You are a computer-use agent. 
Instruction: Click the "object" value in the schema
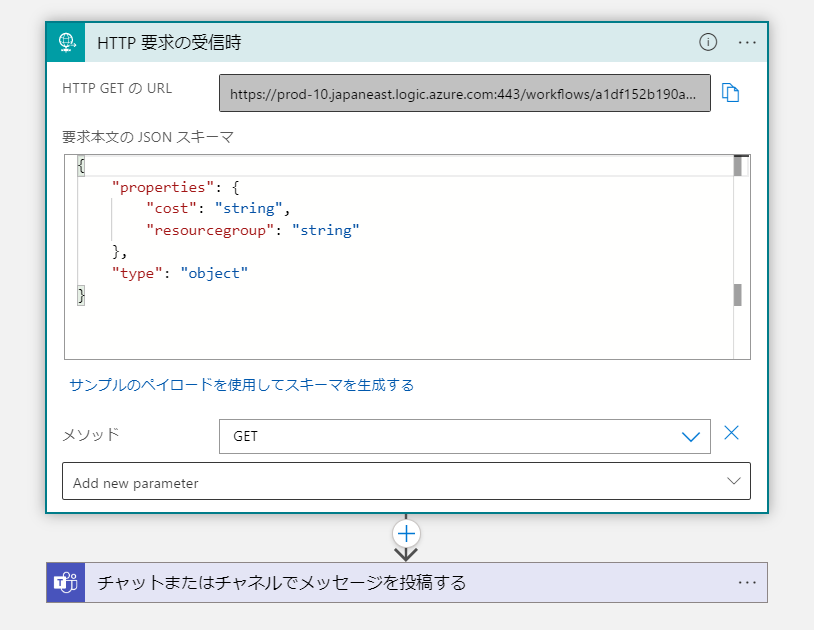[214, 273]
